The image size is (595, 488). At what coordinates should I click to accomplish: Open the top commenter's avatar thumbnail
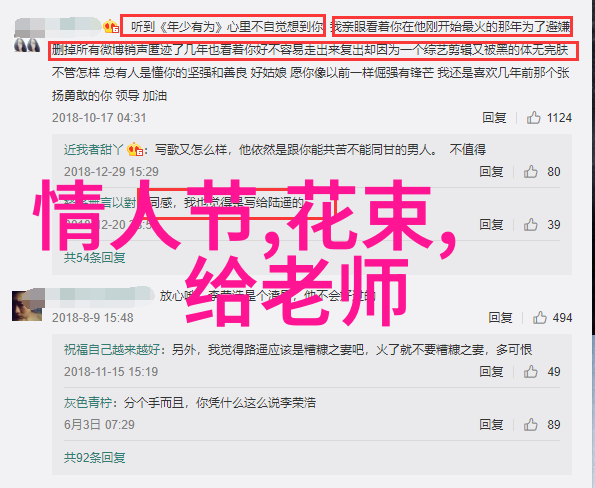pos(27,45)
